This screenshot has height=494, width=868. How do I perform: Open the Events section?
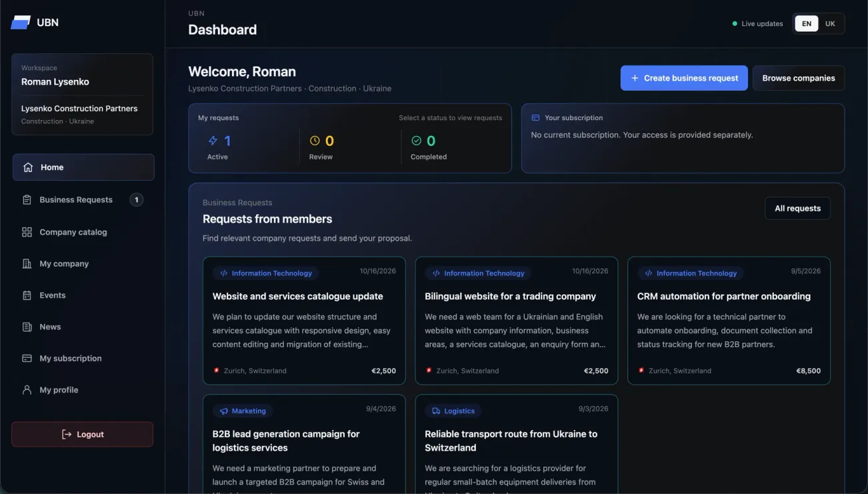[x=83, y=295]
